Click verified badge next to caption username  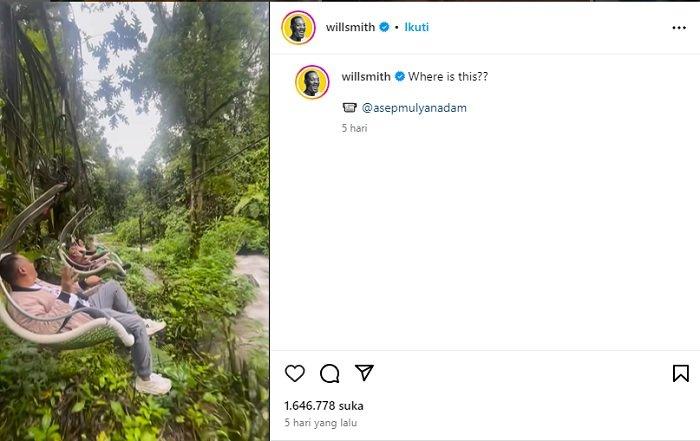point(400,77)
